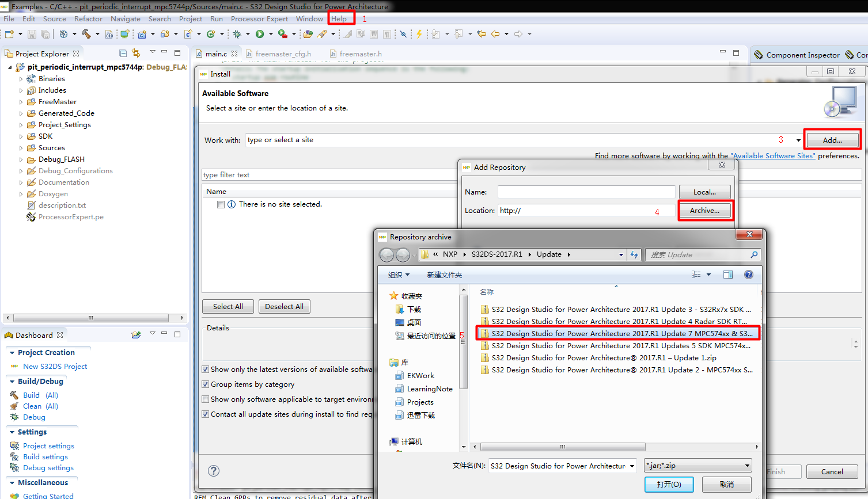The image size is (868, 499).
Task: Open the address bar path history dropdown
Action: [621, 254]
